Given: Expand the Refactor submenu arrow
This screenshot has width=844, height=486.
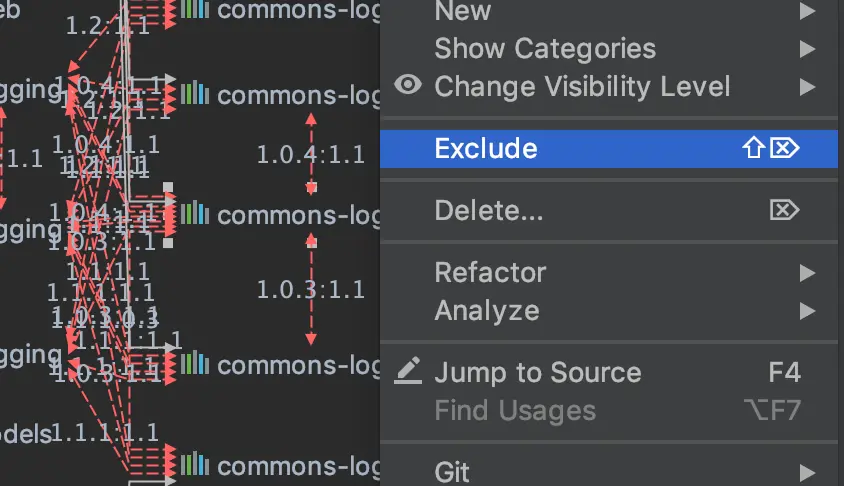Looking at the screenshot, I should (807, 272).
